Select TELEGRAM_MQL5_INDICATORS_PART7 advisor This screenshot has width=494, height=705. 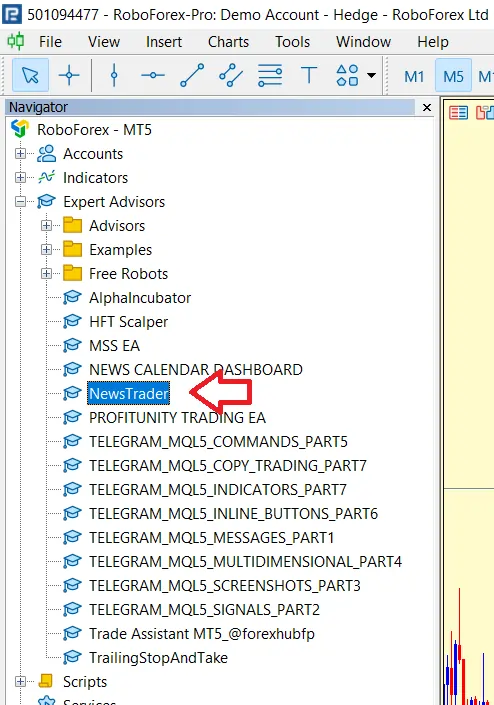(x=218, y=490)
